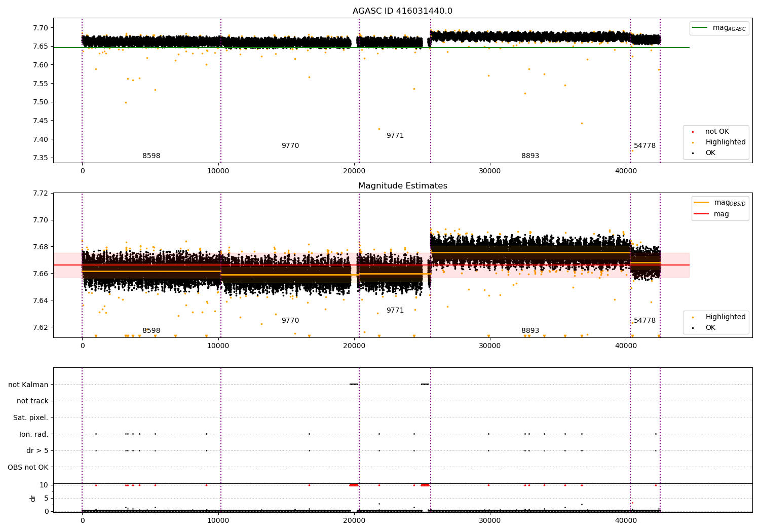The width and height of the screenshot is (760, 532).
Task: Click the 'Sat. pixel.' row label
Action: pyautogui.click(x=31, y=417)
